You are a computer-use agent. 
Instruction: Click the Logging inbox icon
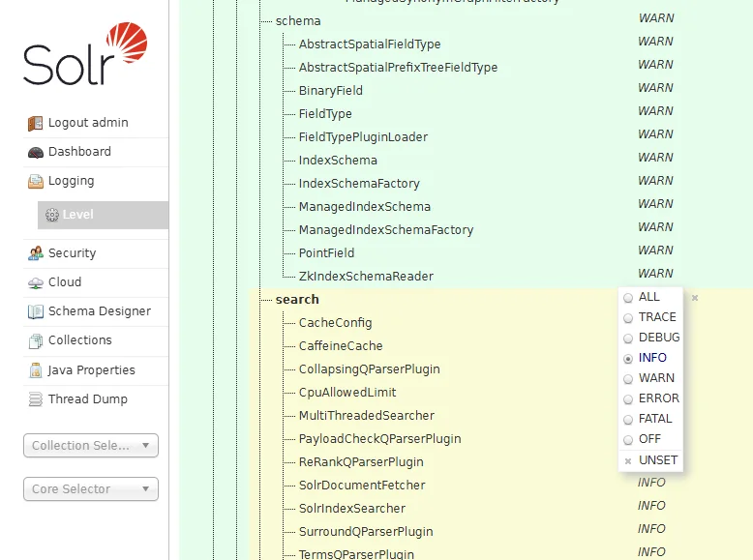click(36, 182)
